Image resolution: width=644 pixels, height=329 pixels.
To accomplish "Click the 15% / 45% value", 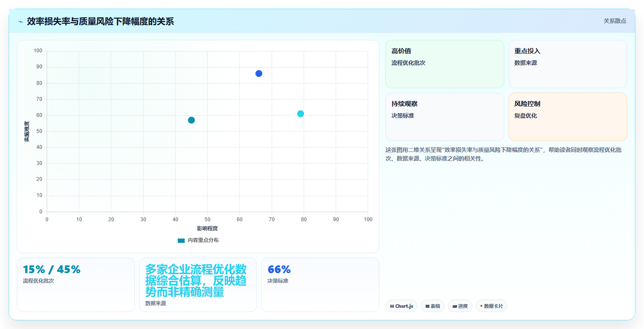I will click(x=51, y=269).
